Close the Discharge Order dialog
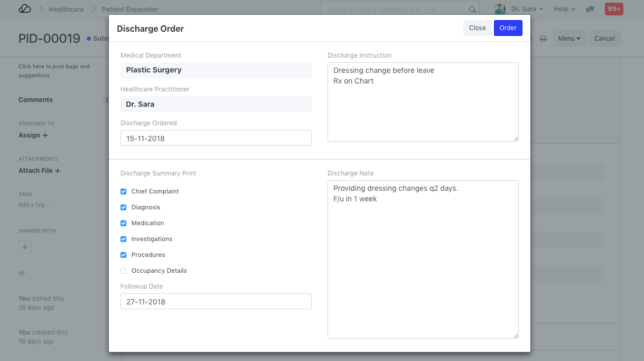 point(477,28)
